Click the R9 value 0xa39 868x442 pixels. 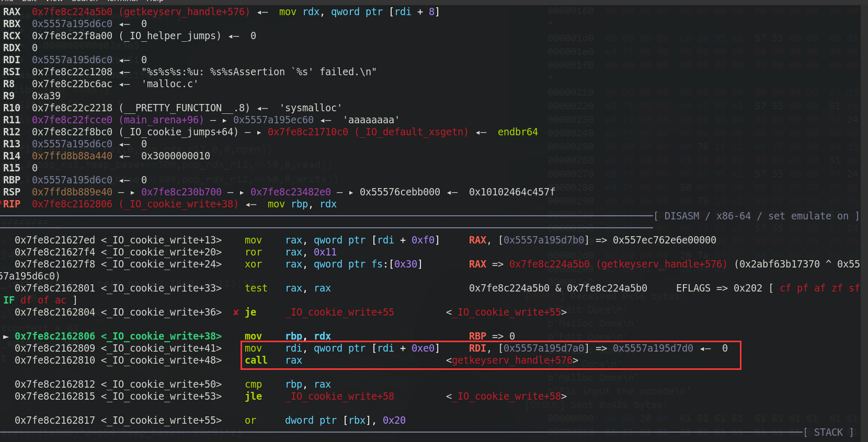(x=46, y=96)
